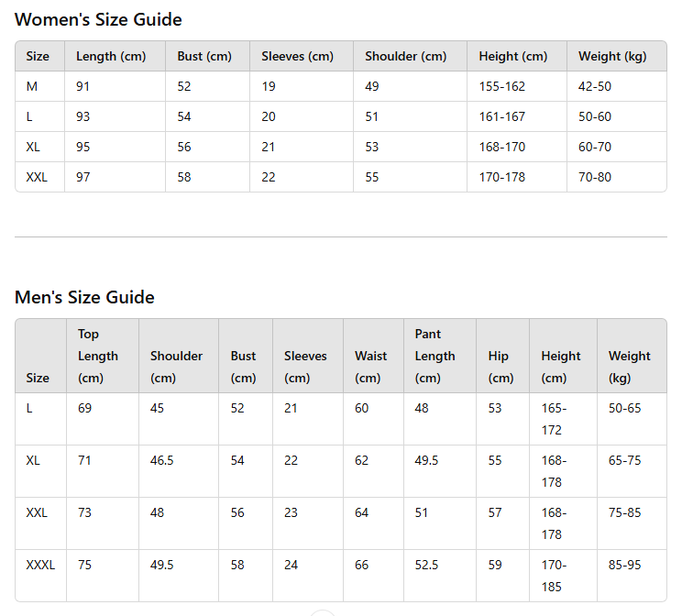Viewport: 693px width, 616px height.
Task: Click the 49.5 pant length cell
Action: 426,460
